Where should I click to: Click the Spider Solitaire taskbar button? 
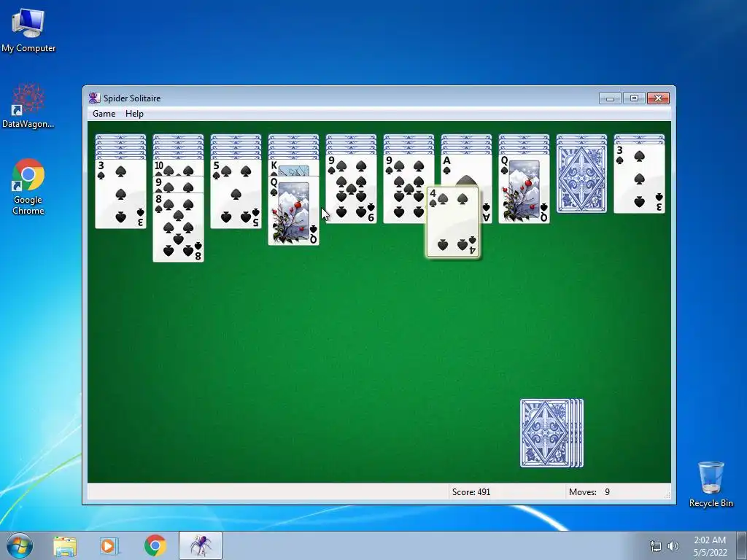click(x=201, y=545)
